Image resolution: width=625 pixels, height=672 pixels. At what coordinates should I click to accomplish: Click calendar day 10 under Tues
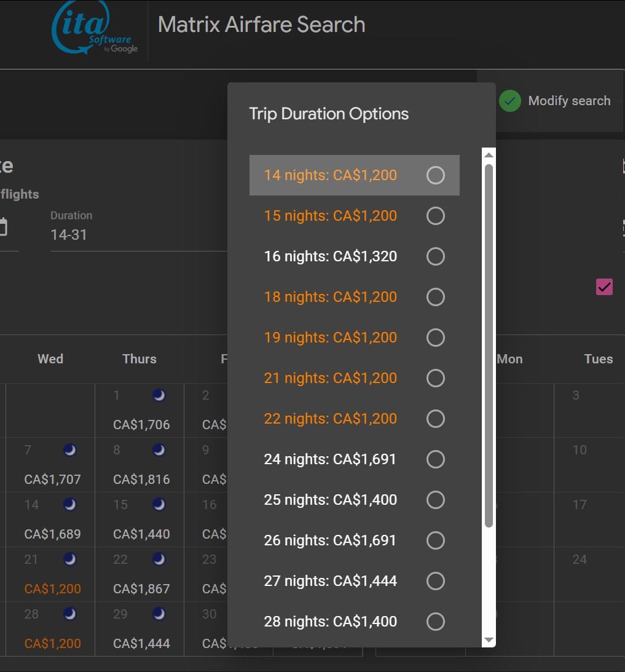click(580, 450)
